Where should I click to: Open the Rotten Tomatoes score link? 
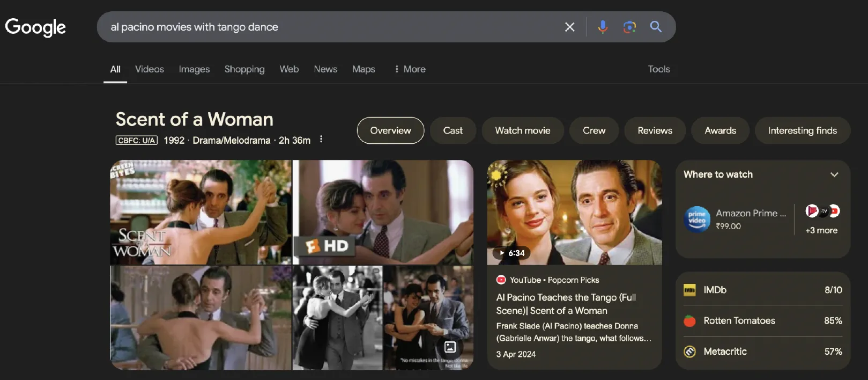point(762,321)
